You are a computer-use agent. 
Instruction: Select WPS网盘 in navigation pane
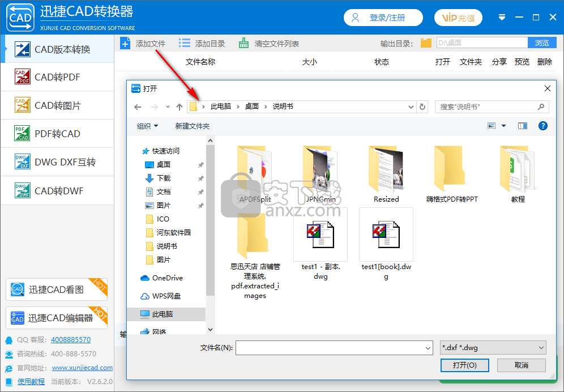(161, 296)
